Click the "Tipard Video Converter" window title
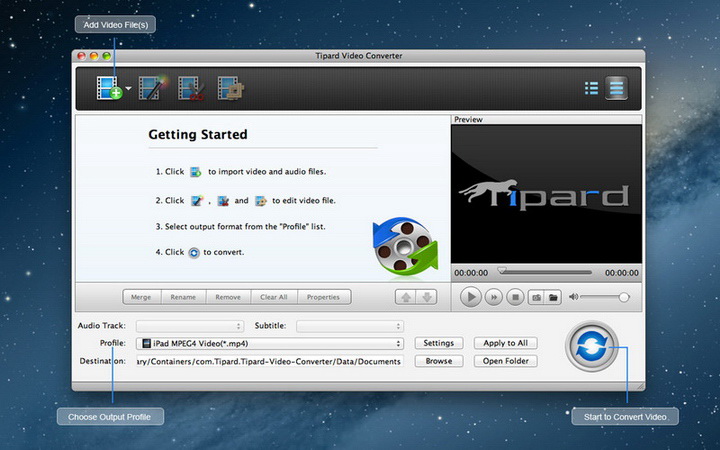Viewport: 720px width, 450px height. pyautogui.click(x=359, y=56)
